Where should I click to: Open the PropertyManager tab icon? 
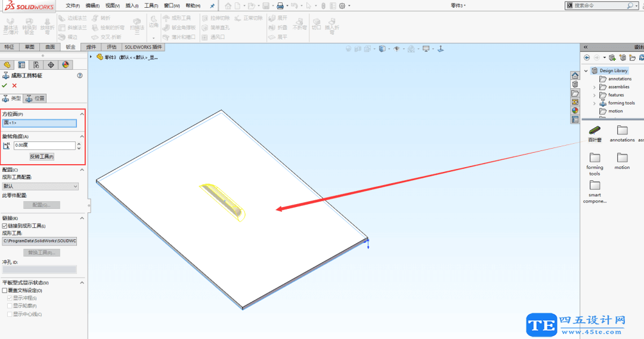[22, 65]
